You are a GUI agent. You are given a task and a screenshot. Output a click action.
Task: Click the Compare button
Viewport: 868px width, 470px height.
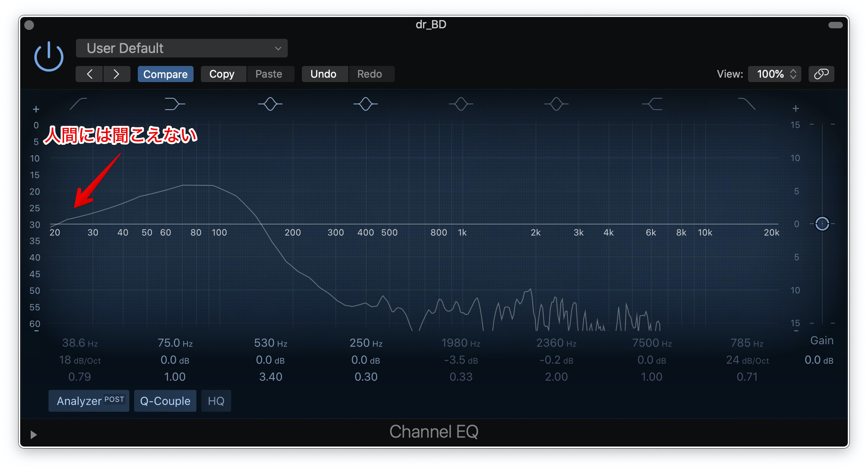pyautogui.click(x=165, y=74)
